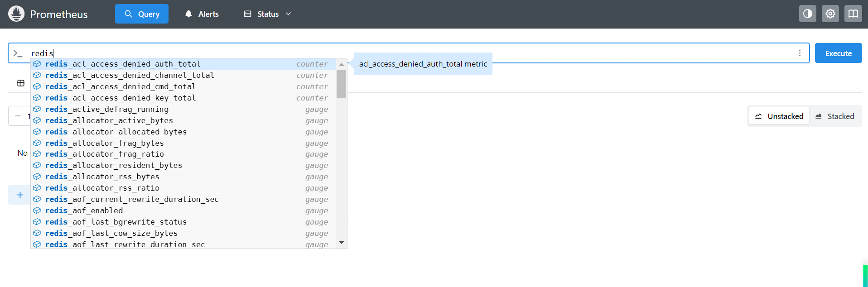Switch graph to Stacked mode

834,116
